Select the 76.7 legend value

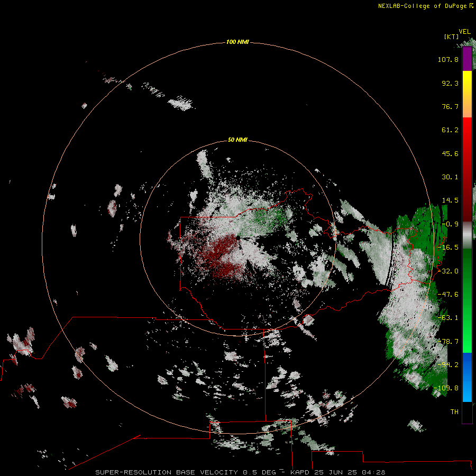[x=450, y=106]
